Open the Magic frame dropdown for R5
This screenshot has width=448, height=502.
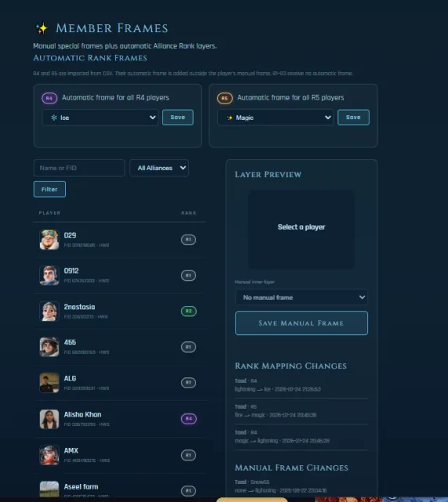275,118
